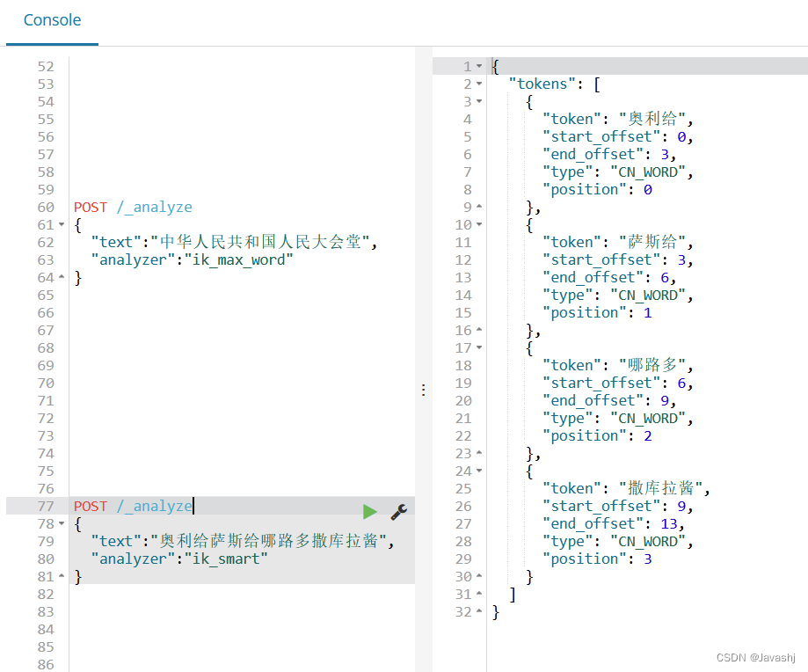Toggle the fold end arrow at response line 31
808x672 pixels.
pyautogui.click(x=479, y=594)
